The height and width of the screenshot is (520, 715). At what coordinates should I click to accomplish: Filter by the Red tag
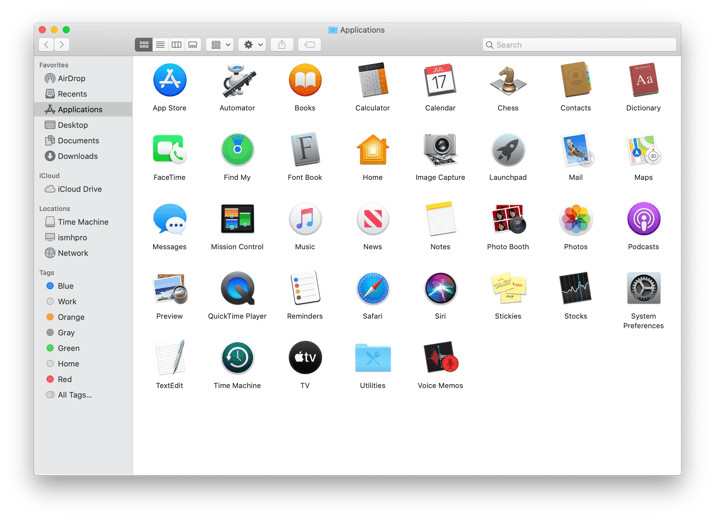pos(83,379)
